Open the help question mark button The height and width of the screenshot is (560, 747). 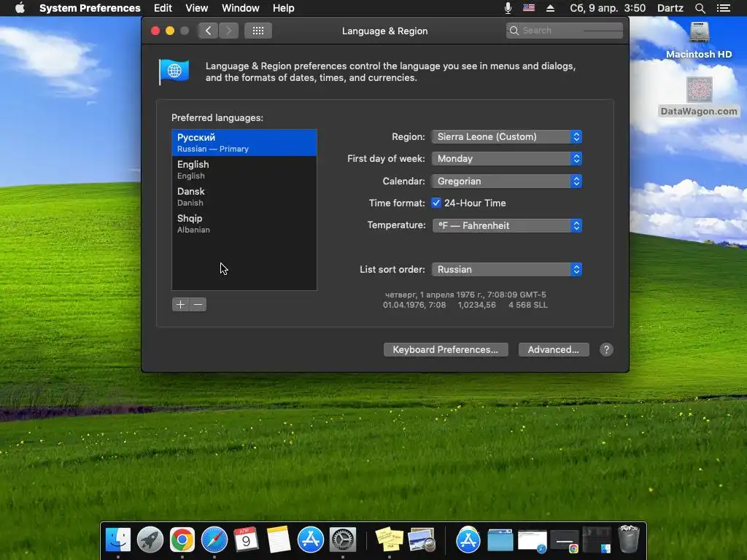pyautogui.click(x=606, y=349)
